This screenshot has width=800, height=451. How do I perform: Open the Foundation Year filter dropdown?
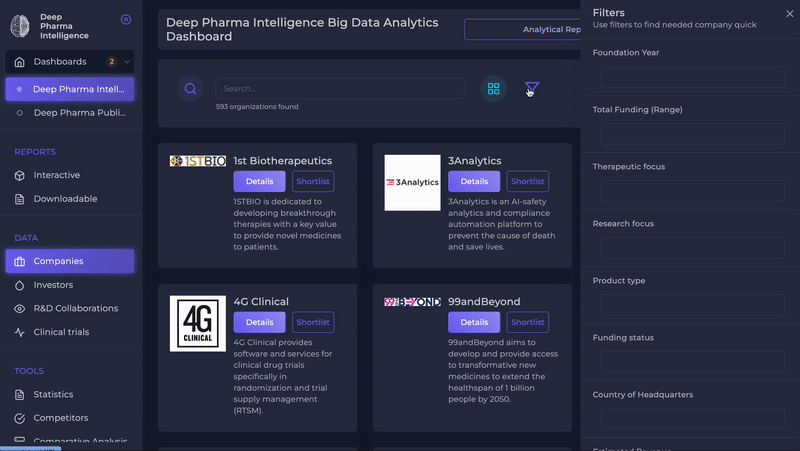pos(692,77)
